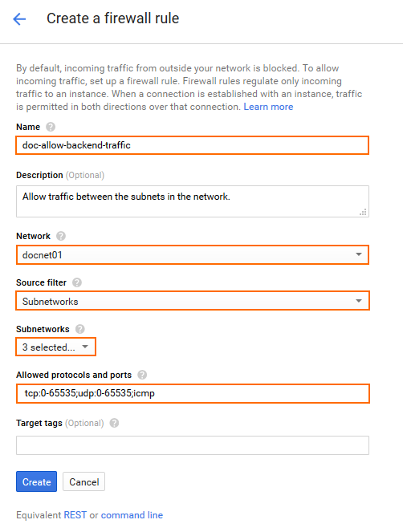Screen dimensions: 403x532
Task: Click the Cancel button
Action: pyautogui.click(x=83, y=481)
